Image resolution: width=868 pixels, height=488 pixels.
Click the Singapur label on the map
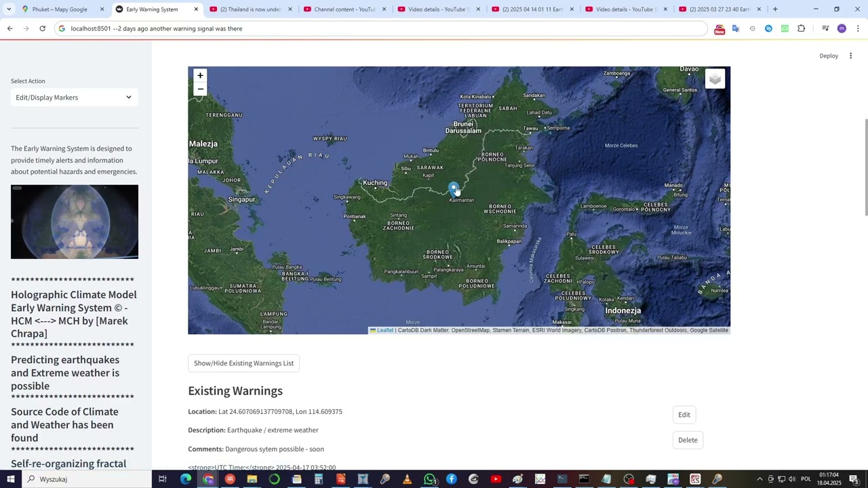tap(241, 199)
